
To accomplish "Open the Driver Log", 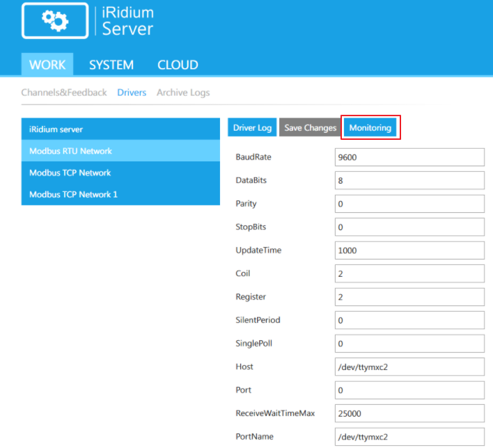I will click(252, 128).
